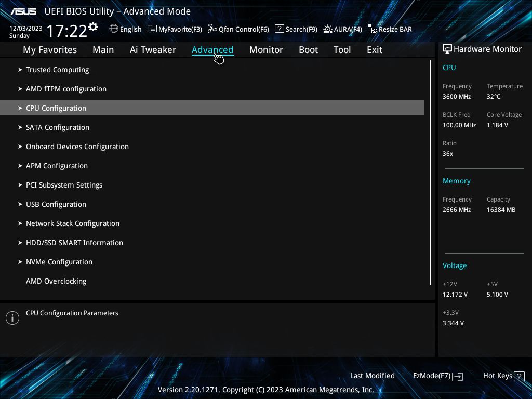Open the Monitor tab
Viewport: 532px width, 399px height.
point(266,50)
